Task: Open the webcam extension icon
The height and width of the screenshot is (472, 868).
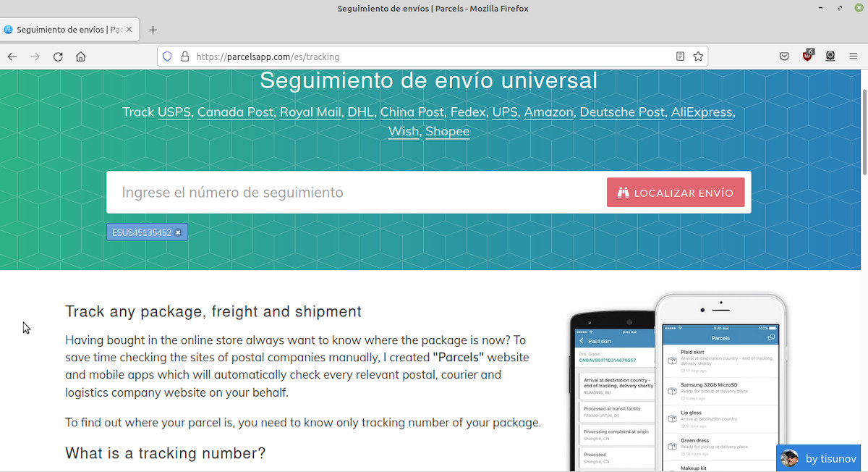Action: point(830,56)
